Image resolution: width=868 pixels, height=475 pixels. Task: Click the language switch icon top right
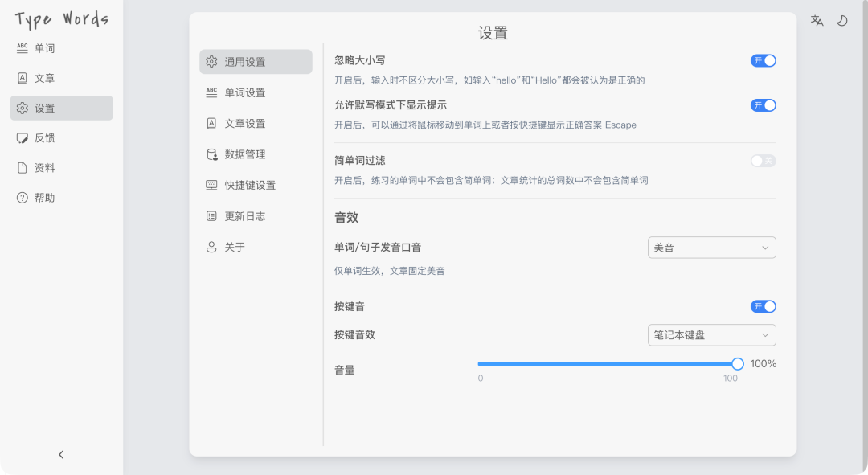point(816,20)
